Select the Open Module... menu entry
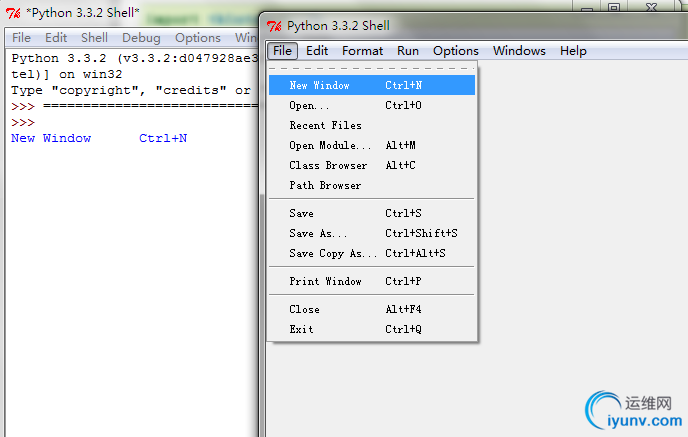 [372, 145]
